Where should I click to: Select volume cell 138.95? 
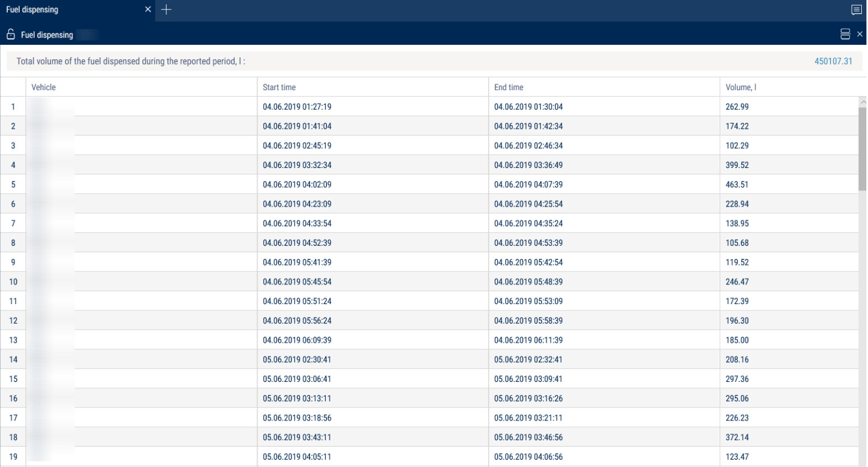pyautogui.click(x=737, y=223)
